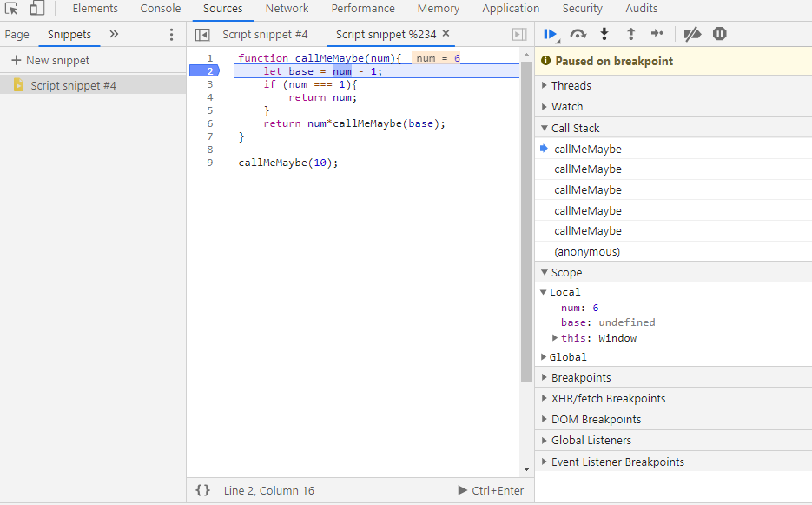This screenshot has height=505, width=812.
Task: Close the Script snippet %234 tab
Action: pos(446,33)
